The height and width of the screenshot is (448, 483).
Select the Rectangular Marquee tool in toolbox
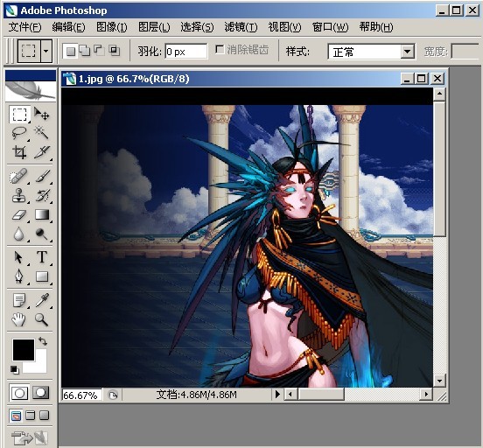(x=19, y=115)
